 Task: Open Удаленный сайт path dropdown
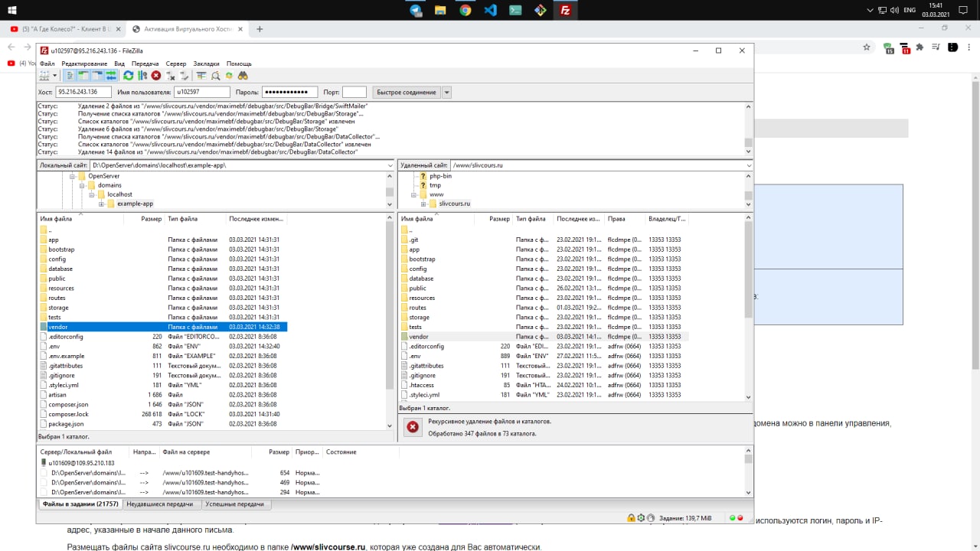tap(748, 165)
